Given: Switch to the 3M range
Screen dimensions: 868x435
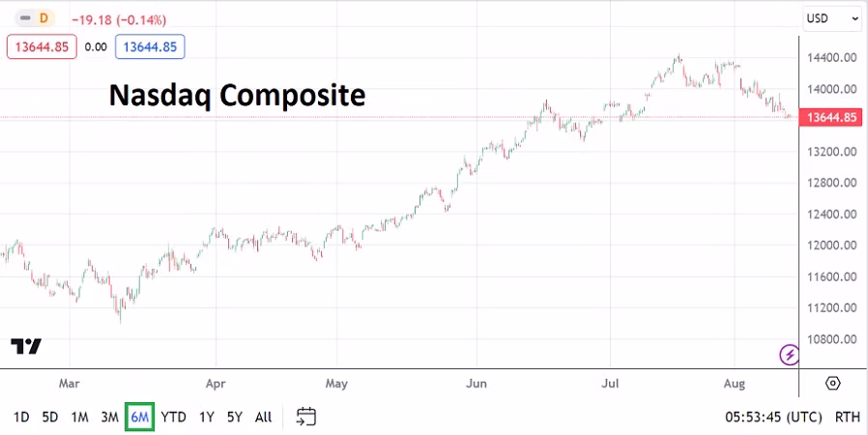Looking at the screenshot, I should pyautogui.click(x=109, y=418).
